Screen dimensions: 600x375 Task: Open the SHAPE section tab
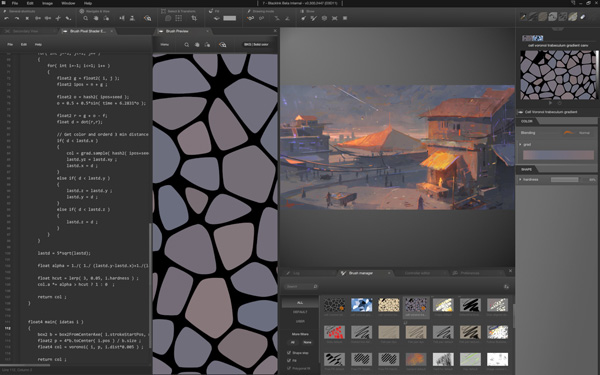point(527,169)
